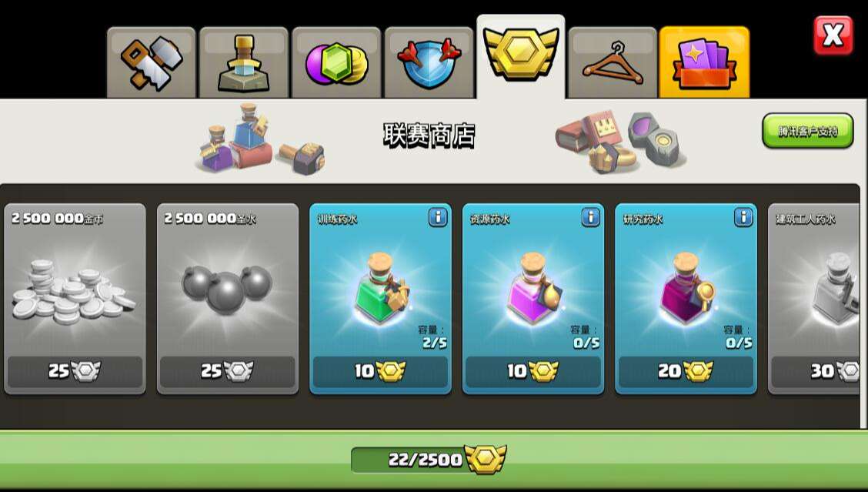
Task: Open the purple cards offers tab
Action: click(704, 62)
